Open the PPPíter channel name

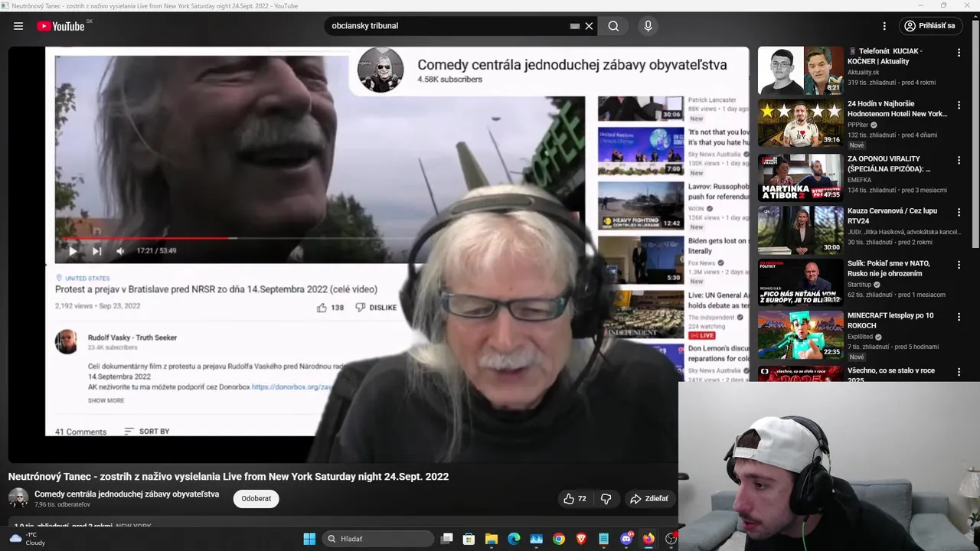(858, 125)
